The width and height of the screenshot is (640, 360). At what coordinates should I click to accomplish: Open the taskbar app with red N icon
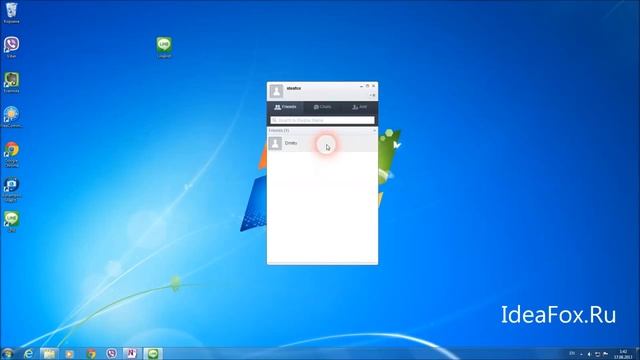point(132,353)
